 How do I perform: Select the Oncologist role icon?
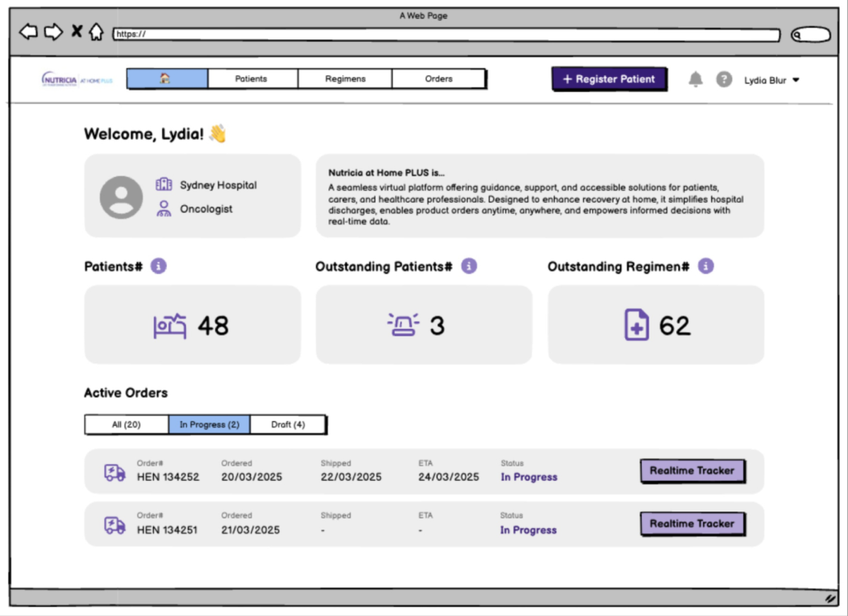tap(163, 209)
